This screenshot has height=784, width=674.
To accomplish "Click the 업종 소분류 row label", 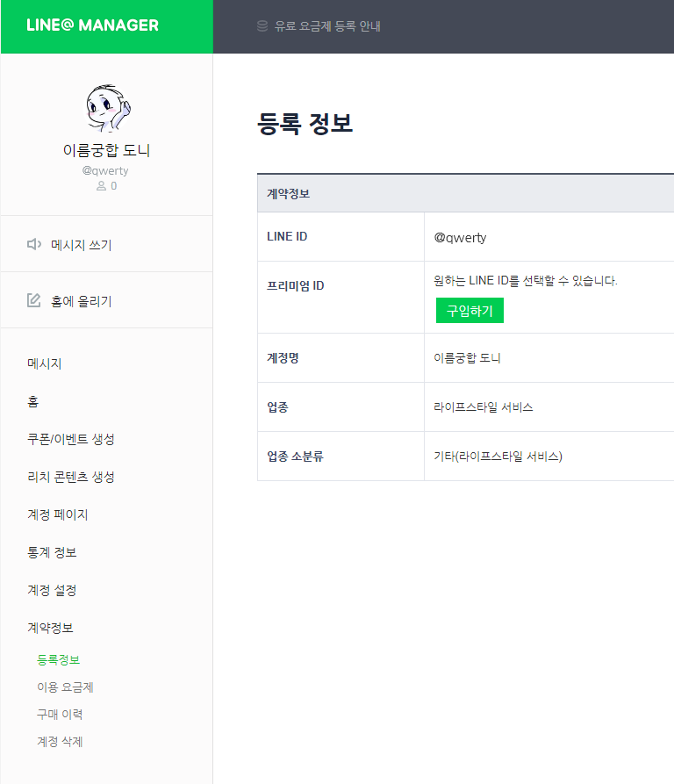I will click(295, 456).
